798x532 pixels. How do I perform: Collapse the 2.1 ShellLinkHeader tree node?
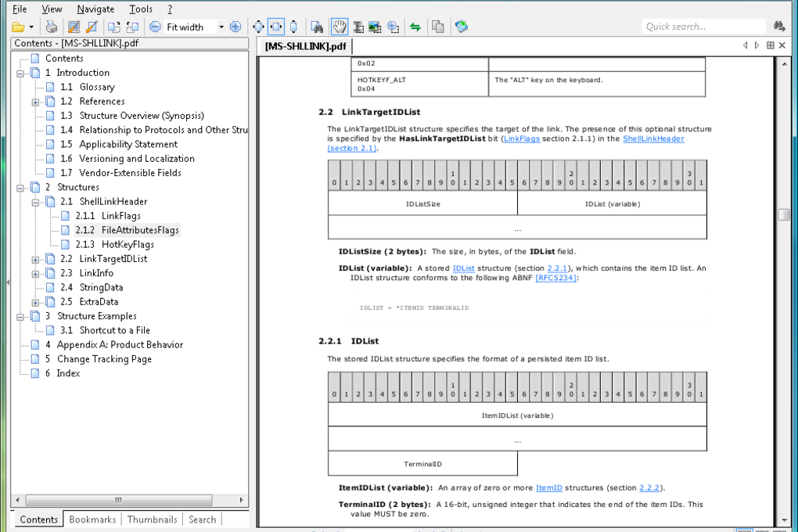pos(36,202)
